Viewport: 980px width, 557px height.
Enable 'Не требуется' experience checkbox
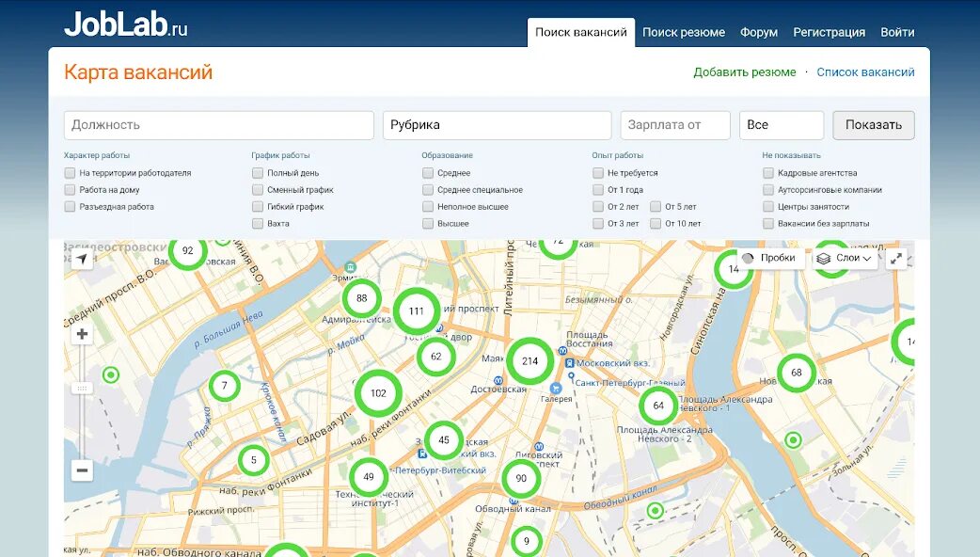point(598,172)
